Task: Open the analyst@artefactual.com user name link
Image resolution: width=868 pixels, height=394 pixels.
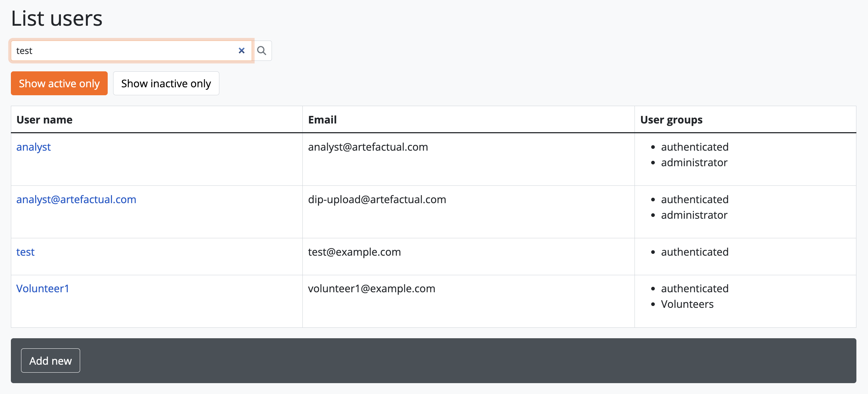Action: pyautogui.click(x=76, y=200)
